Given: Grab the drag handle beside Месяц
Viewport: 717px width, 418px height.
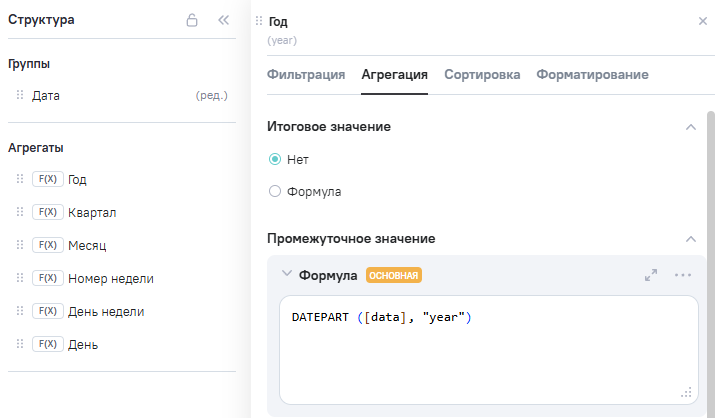Looking at the screenshot, I should (x=20, y=245).
